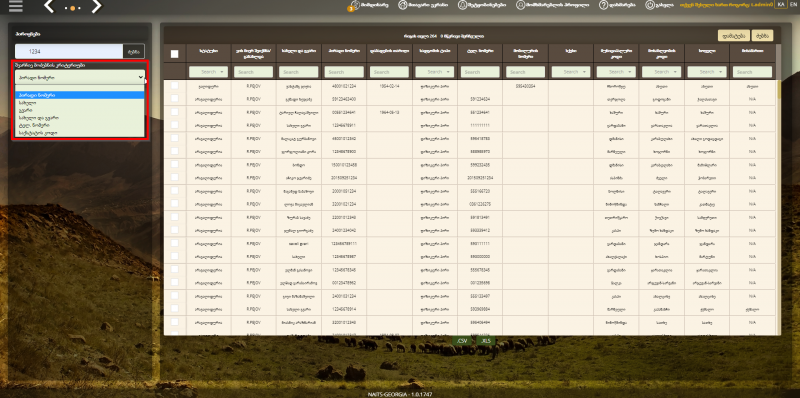
Task: Open the question mark help icon
Action: pyautogui.click(x=604, y=5)
